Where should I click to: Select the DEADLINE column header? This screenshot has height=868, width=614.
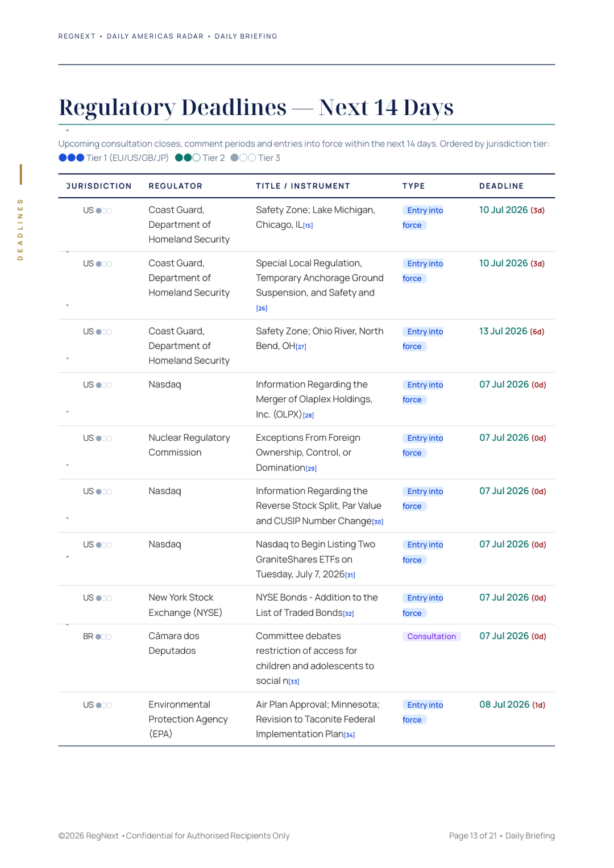pyautogui.click(x=501, y=186)
